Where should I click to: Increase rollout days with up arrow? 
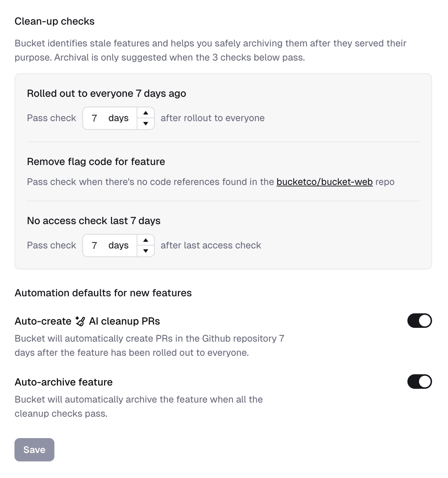tap(146, 113)
